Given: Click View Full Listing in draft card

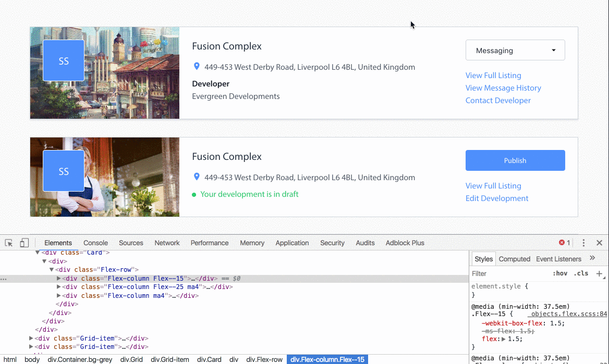Looking at the screenshot, I should (x=493, y=185).
